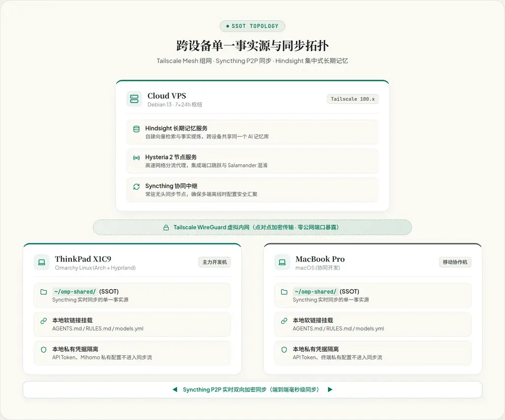Click 本地私有凭据隔离 in MacBook Pro card

point(316,349)
